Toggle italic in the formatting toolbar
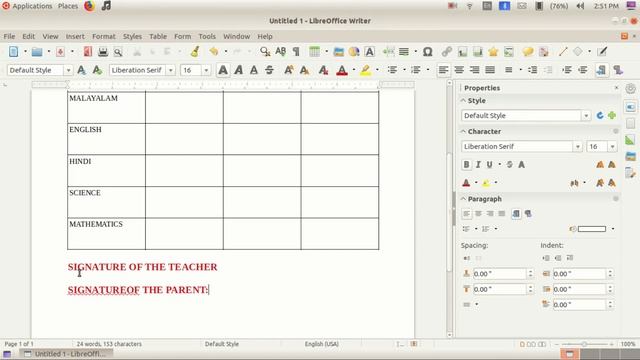Image resolution: width=640 pixels, height=360 pixels. 238,70
